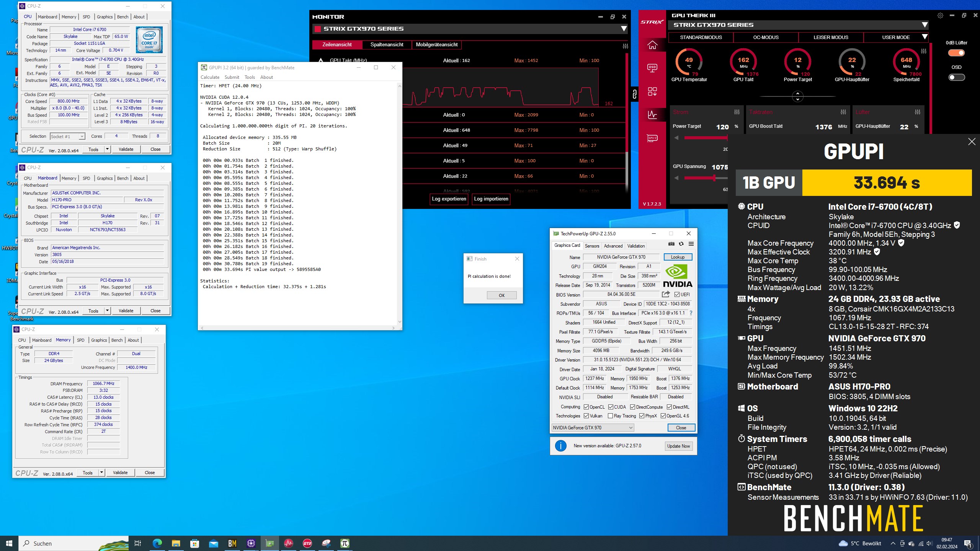The image size is (980, 551).
Task: Open monitor graph icon in GPU Tweak sidebar
Action: coord(652,114)
